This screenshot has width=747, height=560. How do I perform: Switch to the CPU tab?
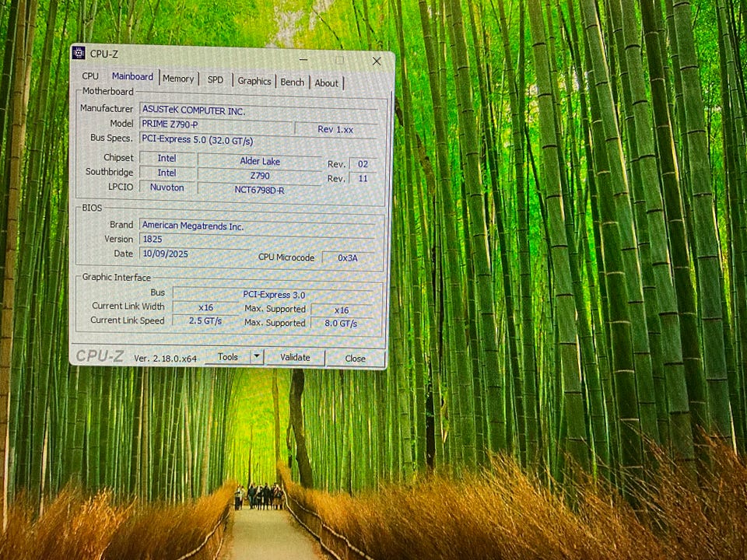click(x=90, y=76)
